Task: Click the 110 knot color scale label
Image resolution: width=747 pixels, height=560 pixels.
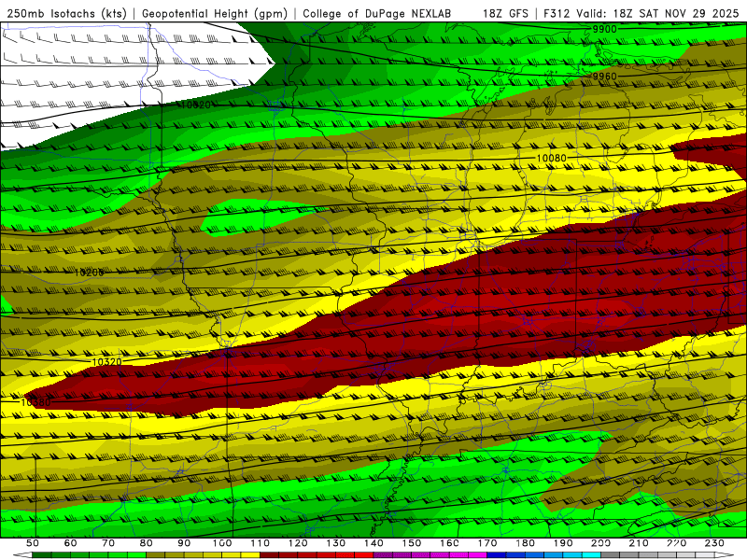Action: click(261, 543)
